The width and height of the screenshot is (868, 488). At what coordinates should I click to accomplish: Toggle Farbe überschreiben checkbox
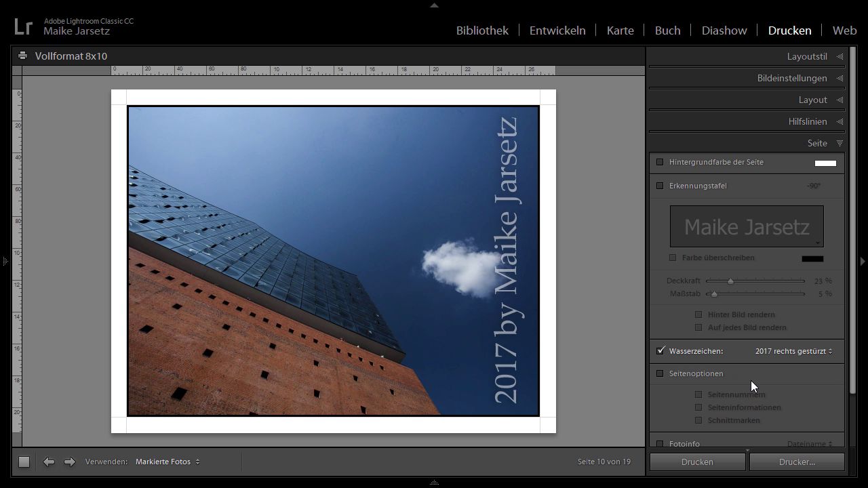point(673,258)
